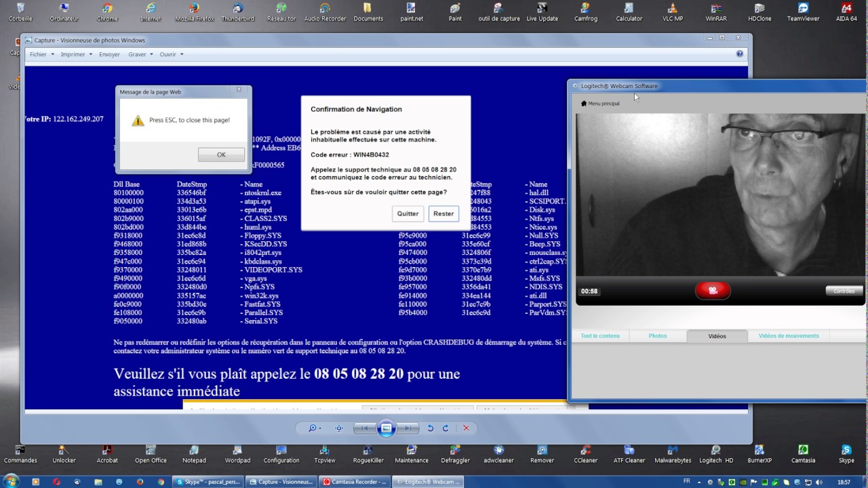Launch paint.net desktop icon

pos(412,12)
